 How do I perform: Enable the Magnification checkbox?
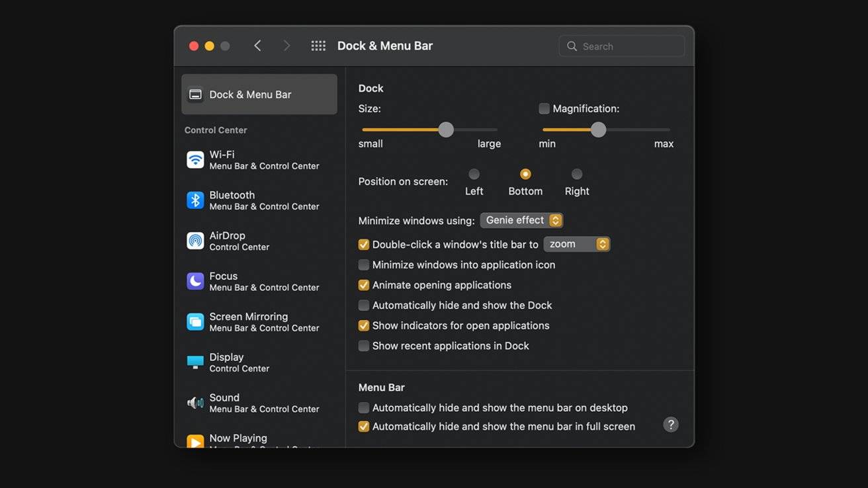point(544,108)
